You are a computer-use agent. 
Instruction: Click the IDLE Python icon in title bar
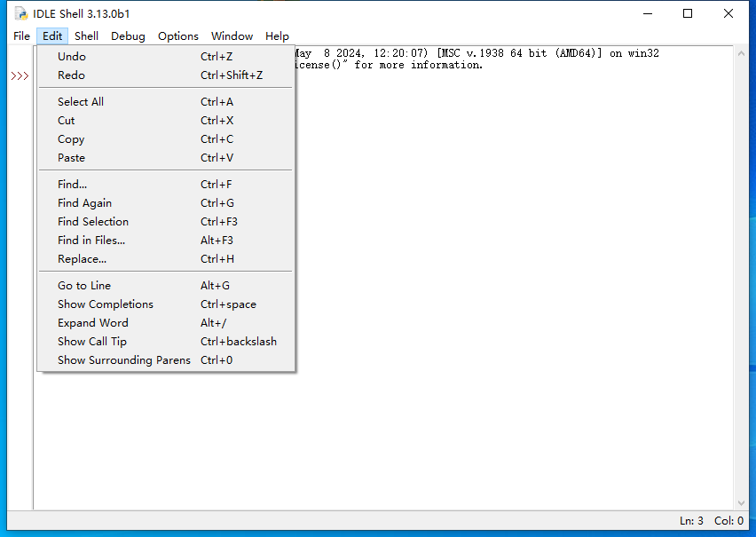pos(21,13)
